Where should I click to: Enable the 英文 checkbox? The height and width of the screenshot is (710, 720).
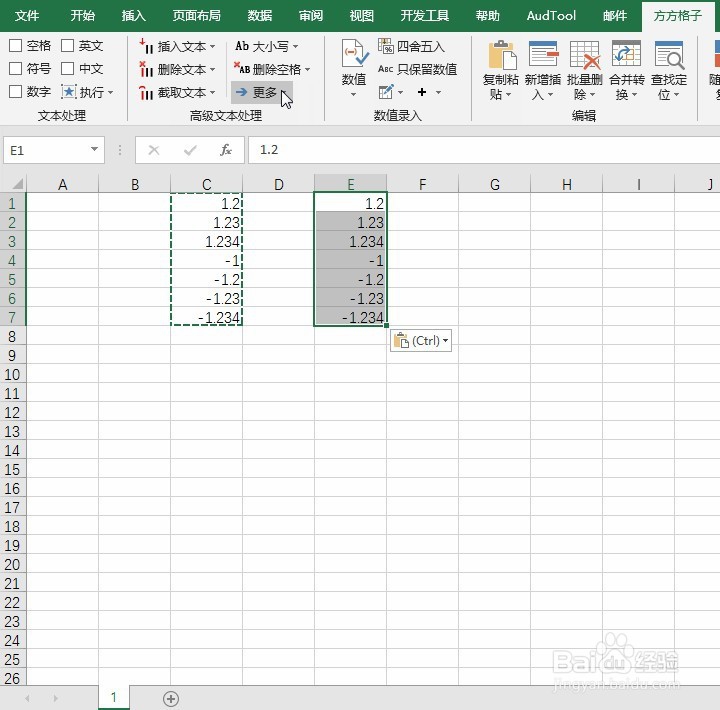pyautogui.click(x=68, y=45)
